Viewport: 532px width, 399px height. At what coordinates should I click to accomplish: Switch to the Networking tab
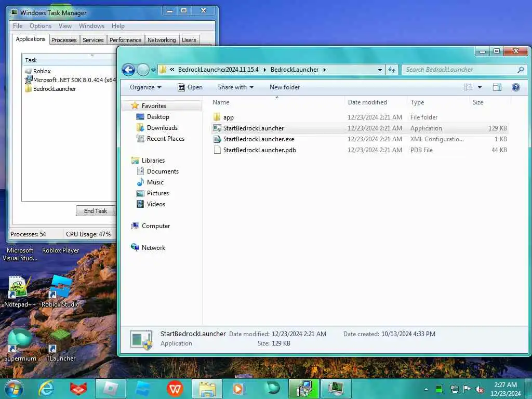162,40
